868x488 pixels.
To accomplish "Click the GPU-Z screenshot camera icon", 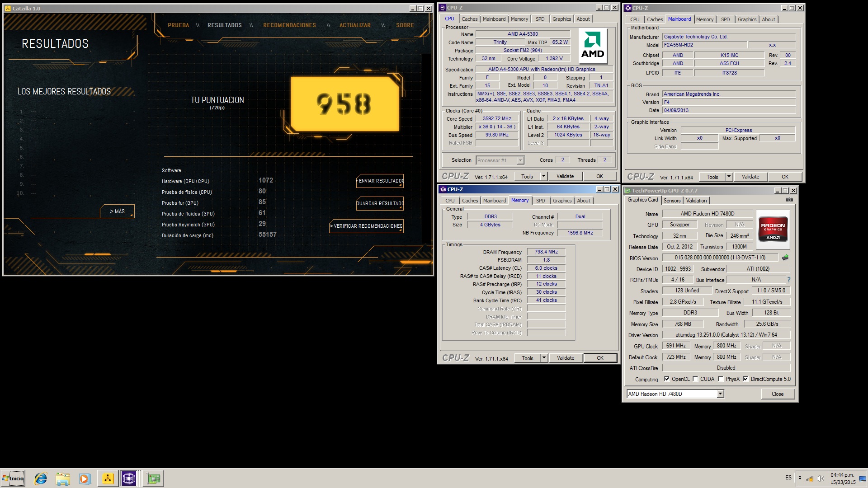I will [x=789, y=200].
